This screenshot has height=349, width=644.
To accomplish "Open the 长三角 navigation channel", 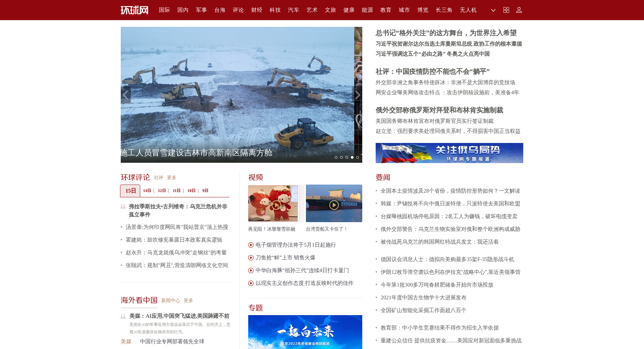I will click(x=444, y=10).
